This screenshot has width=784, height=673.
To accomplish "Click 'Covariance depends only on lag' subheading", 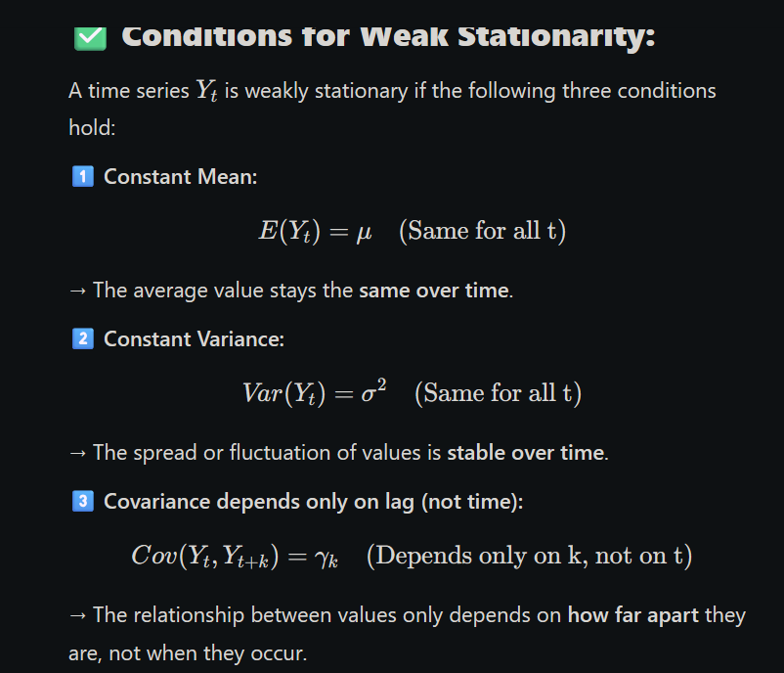I will pyautogui.click(x=314, y=502).
